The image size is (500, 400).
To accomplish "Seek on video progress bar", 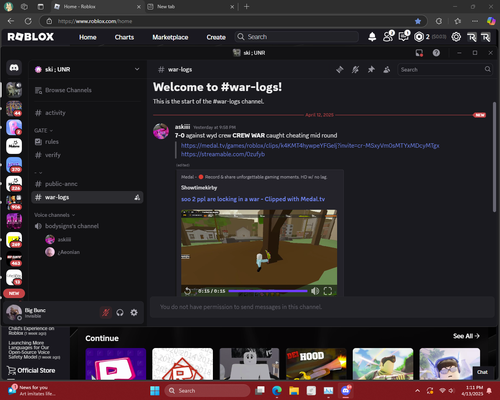I will click(x=268, y=291).
